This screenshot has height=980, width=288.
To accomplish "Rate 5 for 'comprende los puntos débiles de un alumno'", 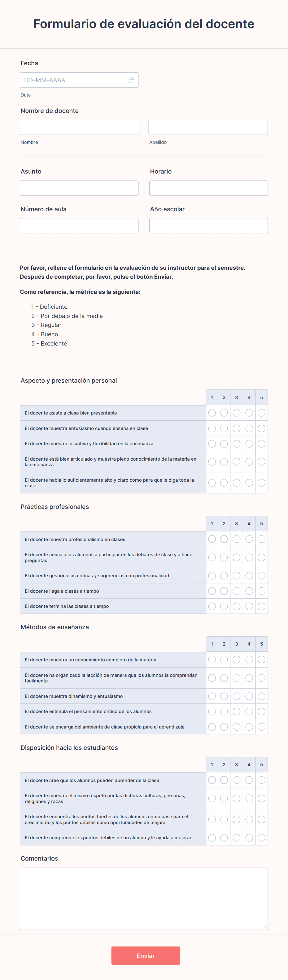I will [x=261, y=838].
